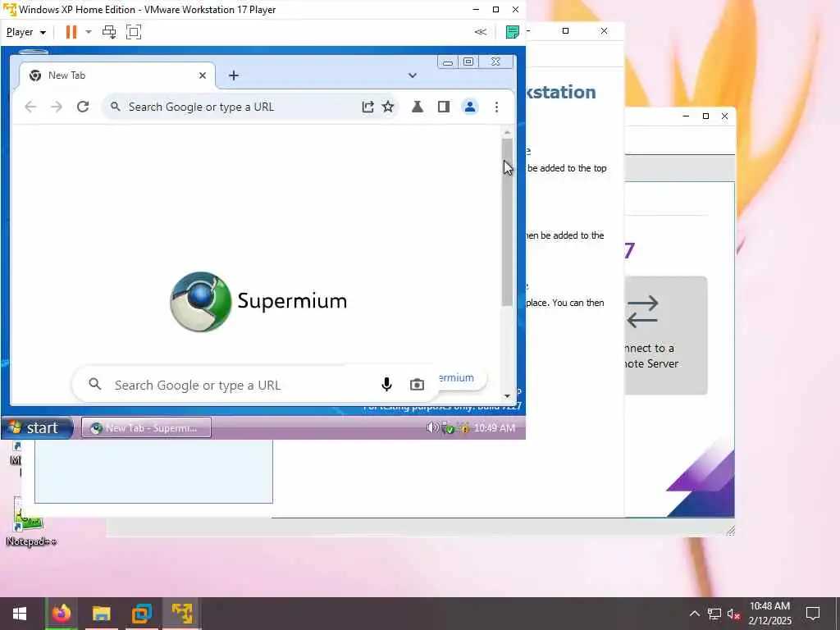Screen dimensions: 840x630
Task: Enter full screen mode in VMware Player
Action: (x=134, y=32)
